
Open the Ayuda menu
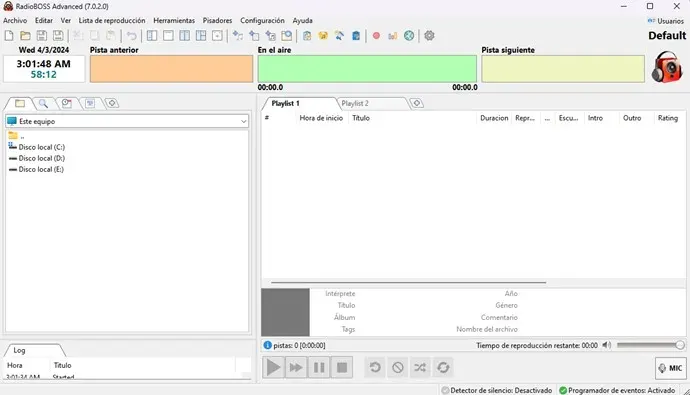pos(302,20)
